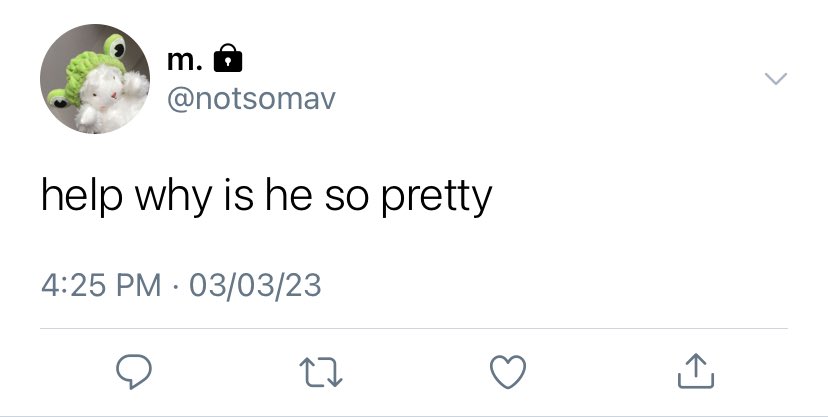Open the @notsomav profile handle
828x417 pixels.
point(251,99)
